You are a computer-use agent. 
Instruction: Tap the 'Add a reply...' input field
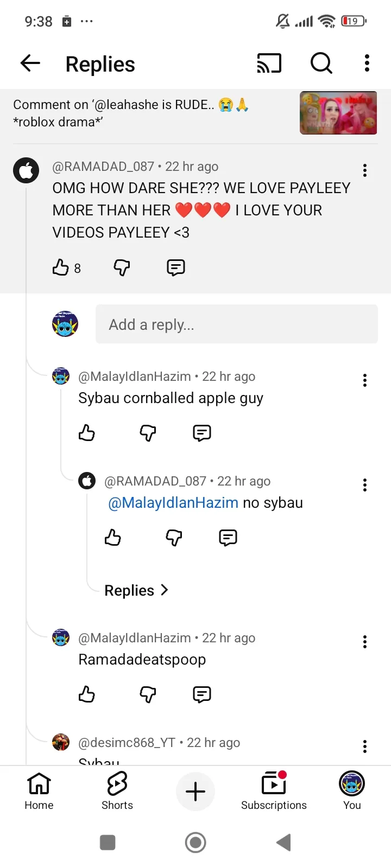236,324
